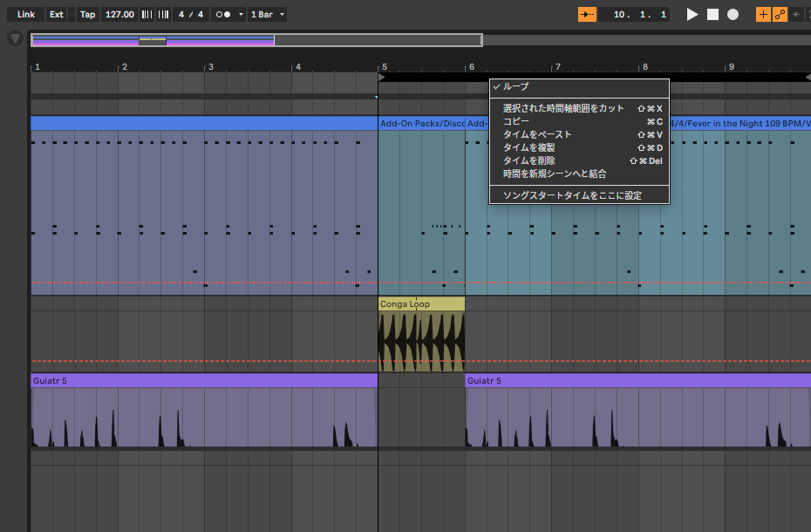This screenshot has width=811, height=532.
Task: Click the Re-Enable Automation arrow icon
Action: (797, 15)
